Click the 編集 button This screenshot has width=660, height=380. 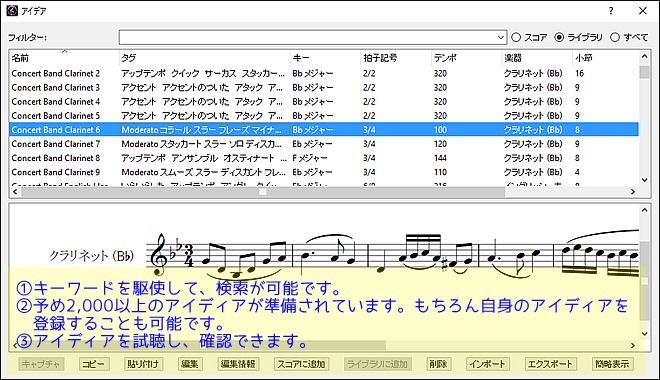coord(190,364)
